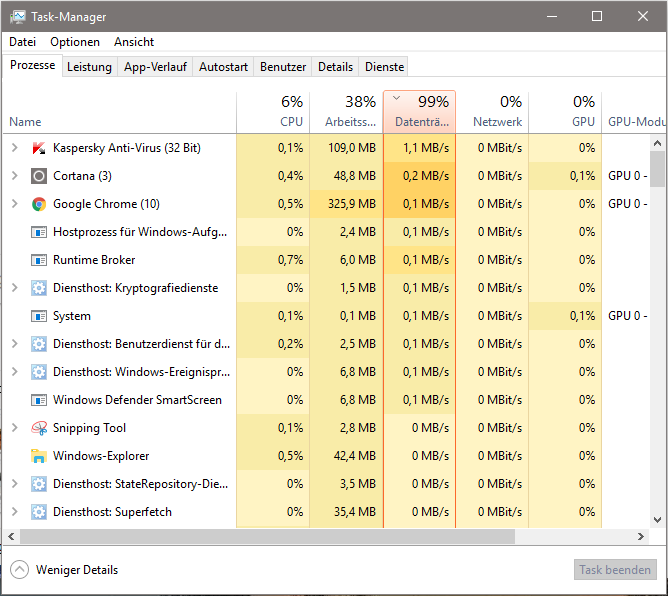Expand Diensthost: Benutzerdienst für d... row
The image size is (668, 596).
tap(14, 343)
